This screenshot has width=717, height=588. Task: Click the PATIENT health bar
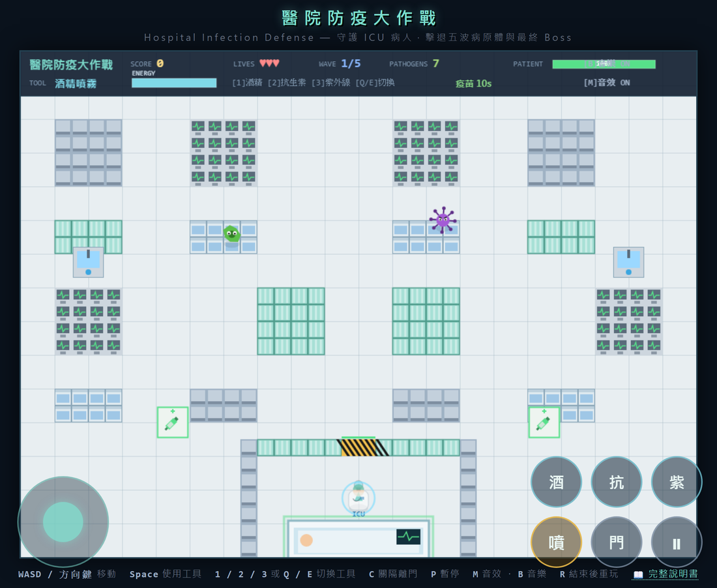tap(604, 64)
